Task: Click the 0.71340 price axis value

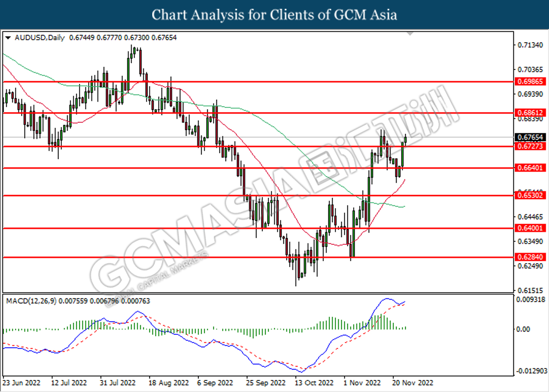Action: 530,45
